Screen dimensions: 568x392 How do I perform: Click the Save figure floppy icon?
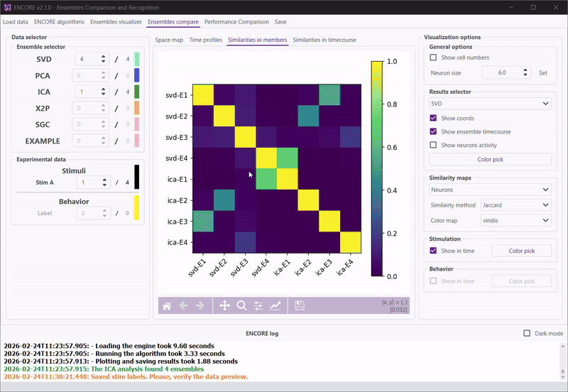300,306
